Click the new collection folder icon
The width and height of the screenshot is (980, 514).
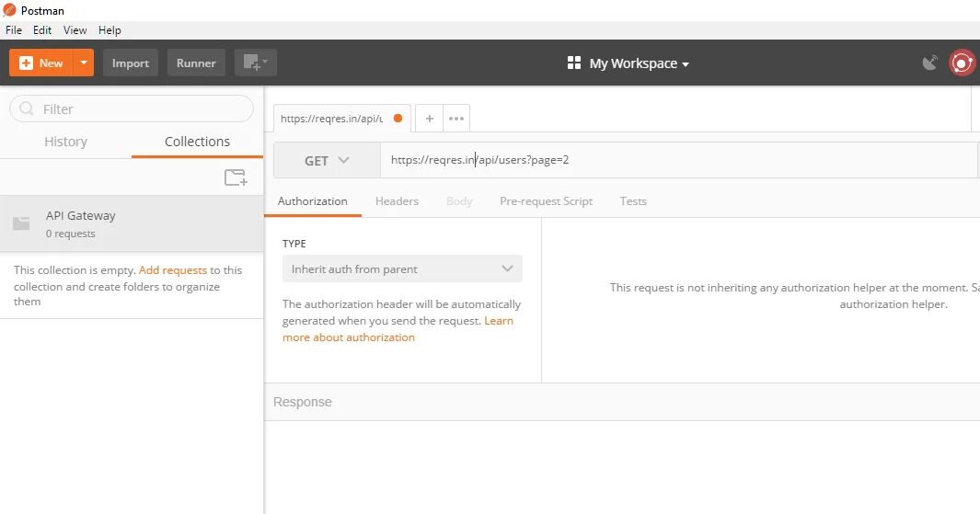point(236,177)
